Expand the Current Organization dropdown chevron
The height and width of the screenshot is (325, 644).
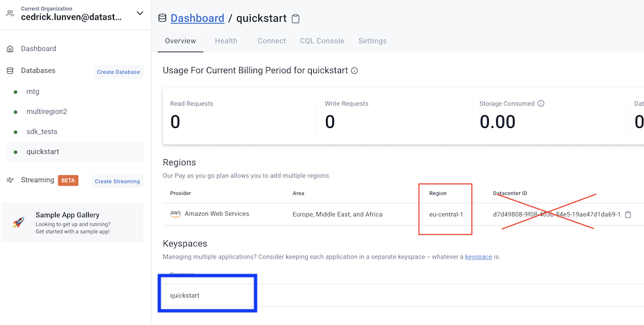[140, 13]
